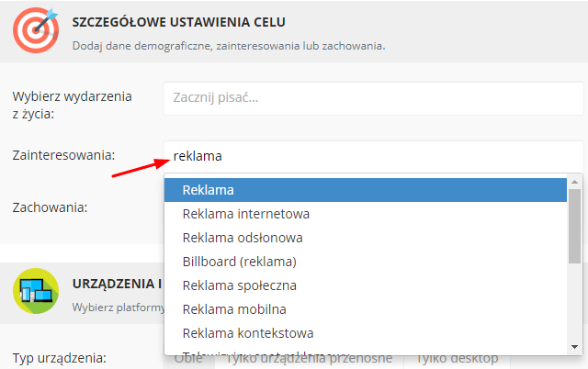This screenshot has width=588, height=369.
Task: Click the interests field containing 'reklama'
Action: (372, 156)
